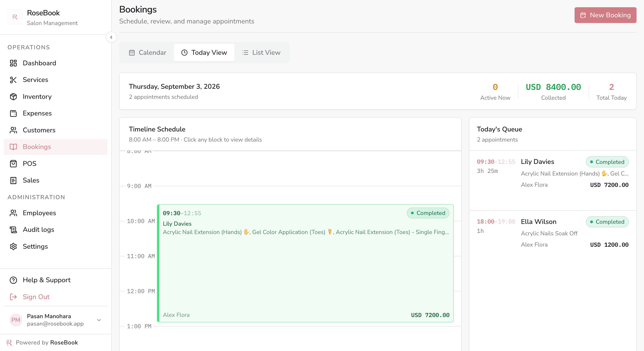
Task: Click the Employees users icon
Action: (13, 213)
